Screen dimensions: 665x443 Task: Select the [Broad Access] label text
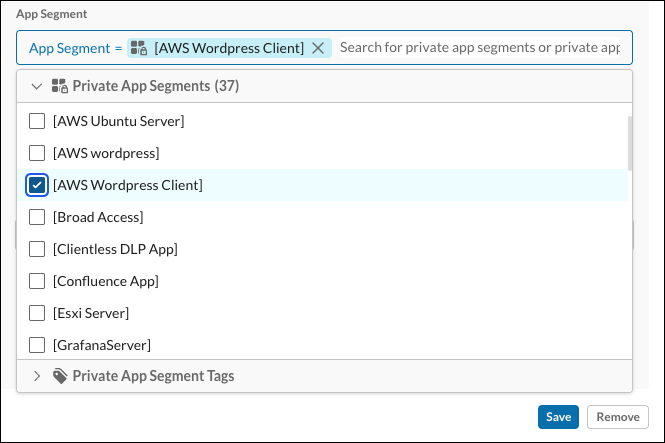[x=98, y=217]
